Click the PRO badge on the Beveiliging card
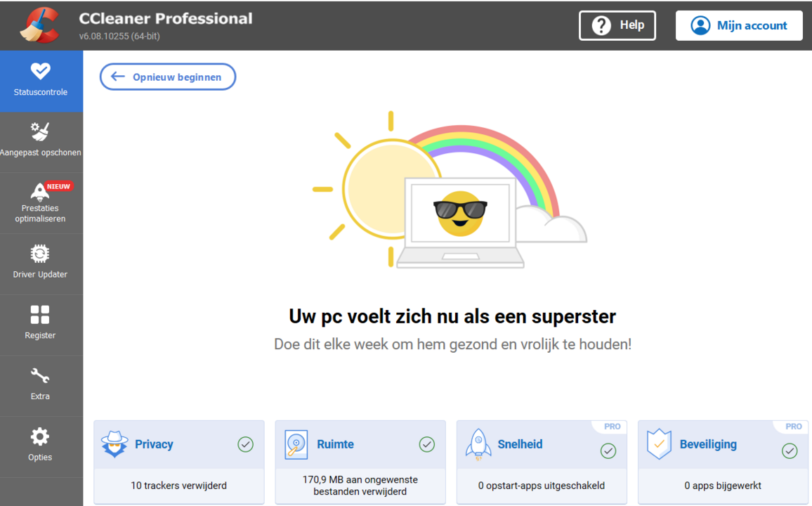 pyautogui.click(x=793, y=426)
